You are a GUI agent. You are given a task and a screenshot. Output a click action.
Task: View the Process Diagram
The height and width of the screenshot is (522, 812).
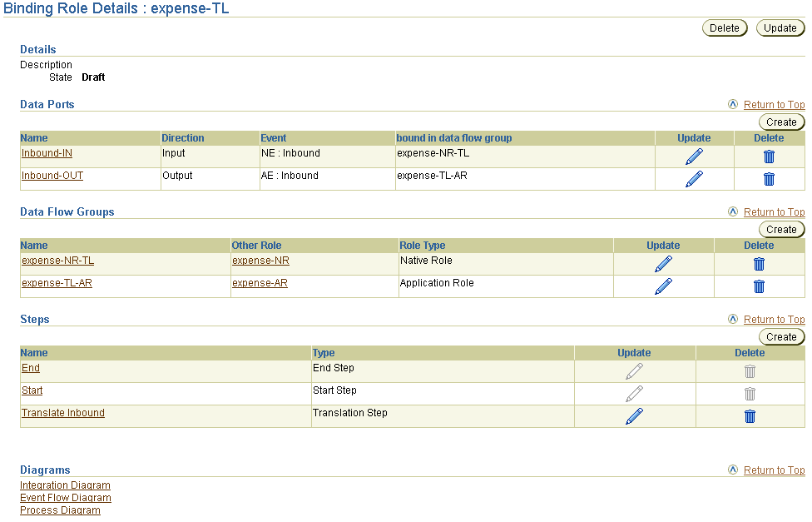click(x=60, y=510)
